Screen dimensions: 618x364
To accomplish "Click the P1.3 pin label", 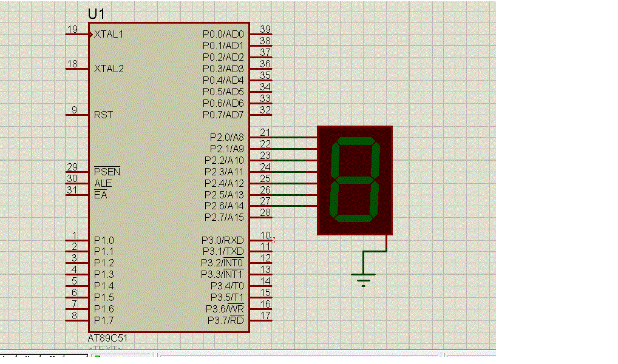I will (x=104, y=274).
